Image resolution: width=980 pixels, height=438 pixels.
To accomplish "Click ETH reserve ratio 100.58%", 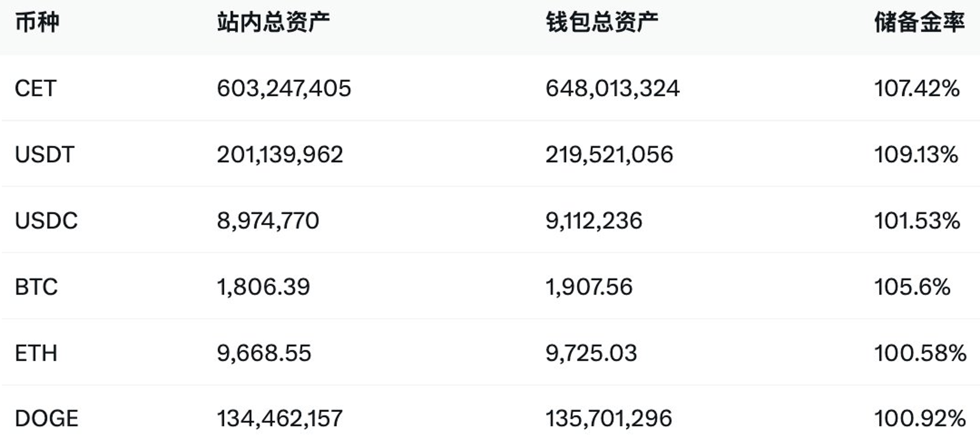I will (920, 353).
